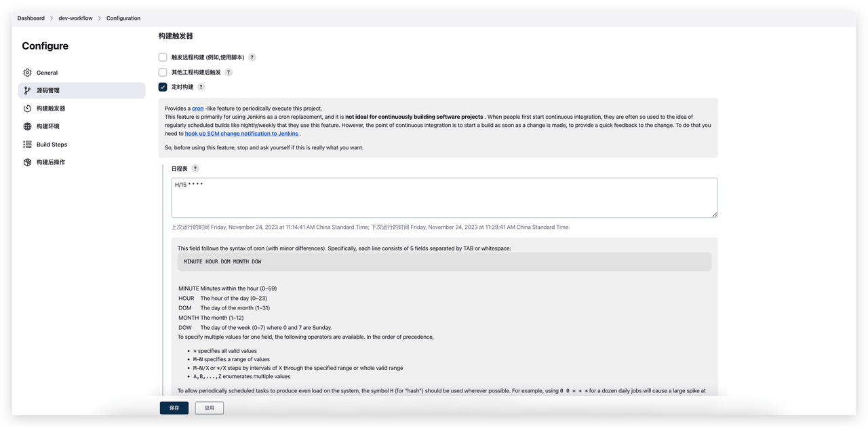The image size is (868, 427).
Task: Open dev-workflow in the breadcrumb
Action: coord(75,18)
